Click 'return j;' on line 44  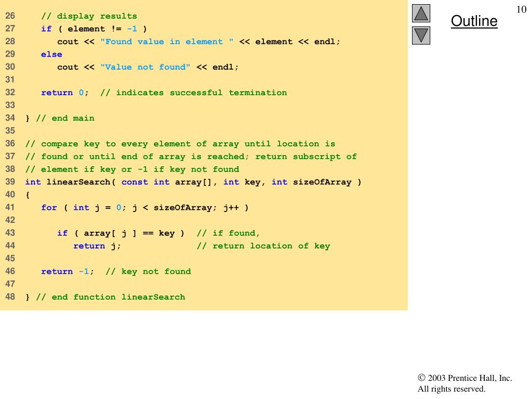pos(97,246)
